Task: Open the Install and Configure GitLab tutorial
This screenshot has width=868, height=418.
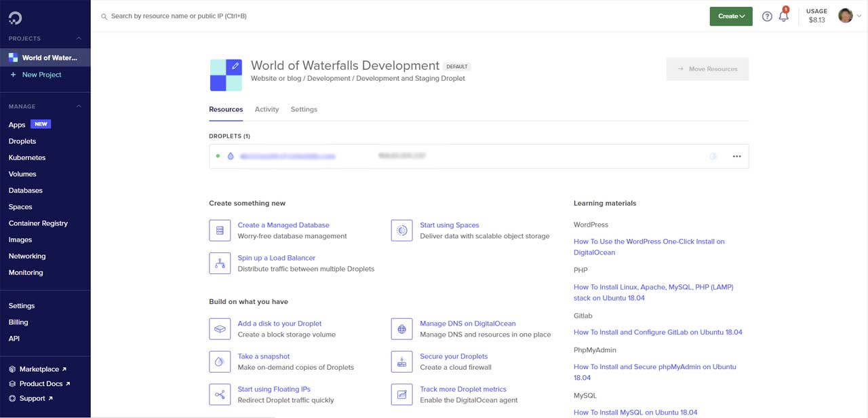Action: pos(658,332)
